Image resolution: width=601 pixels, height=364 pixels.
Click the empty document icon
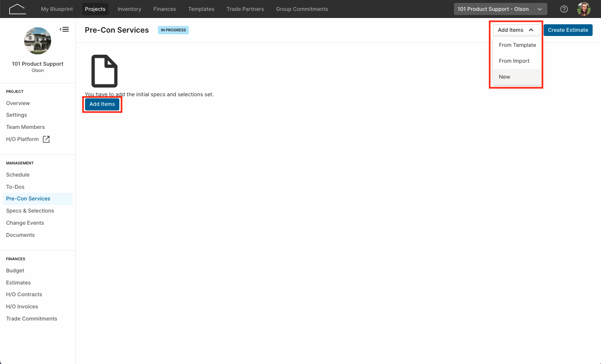(104, 71)
